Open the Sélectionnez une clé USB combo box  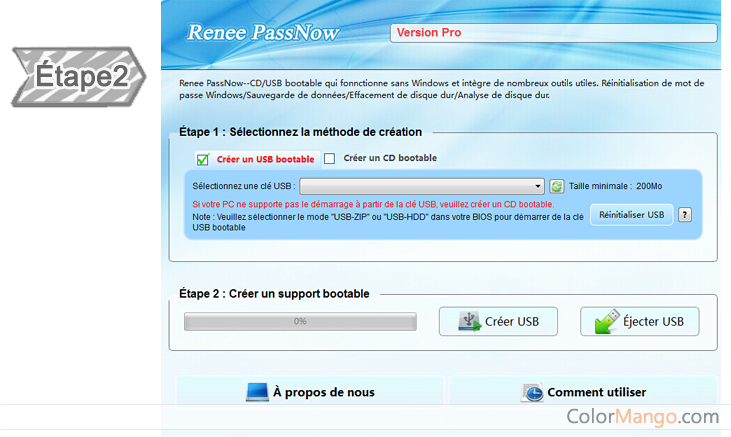tap(420, 186)
